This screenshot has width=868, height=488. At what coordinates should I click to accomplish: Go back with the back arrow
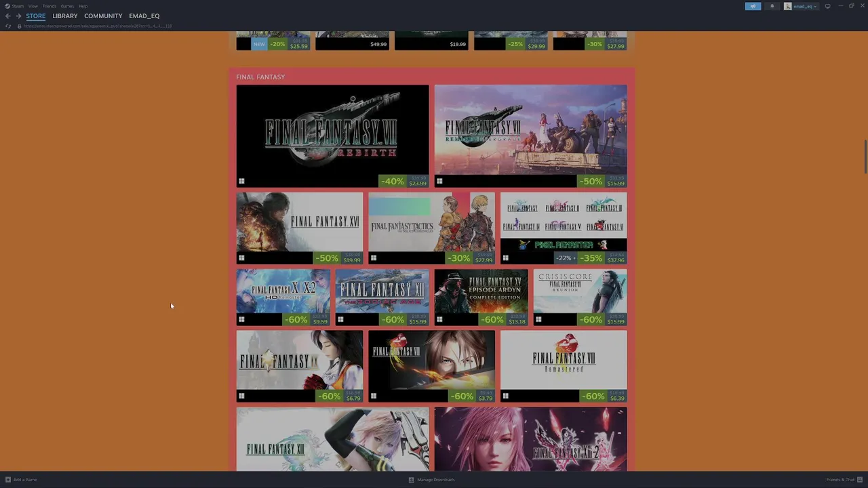click(8, 16)
